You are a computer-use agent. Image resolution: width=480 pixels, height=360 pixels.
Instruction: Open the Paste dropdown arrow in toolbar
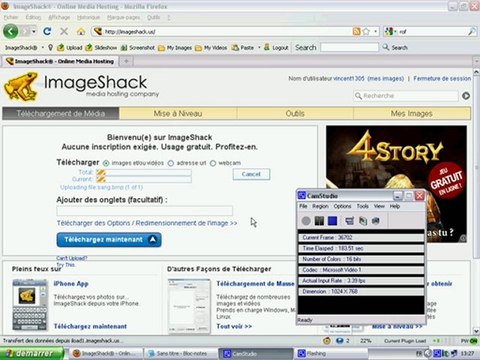[x=259, y=48]
